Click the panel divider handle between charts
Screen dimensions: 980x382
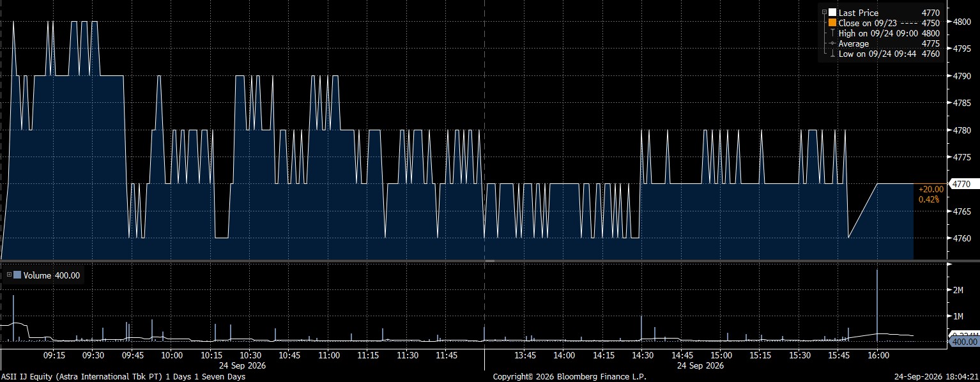point(490,261)
